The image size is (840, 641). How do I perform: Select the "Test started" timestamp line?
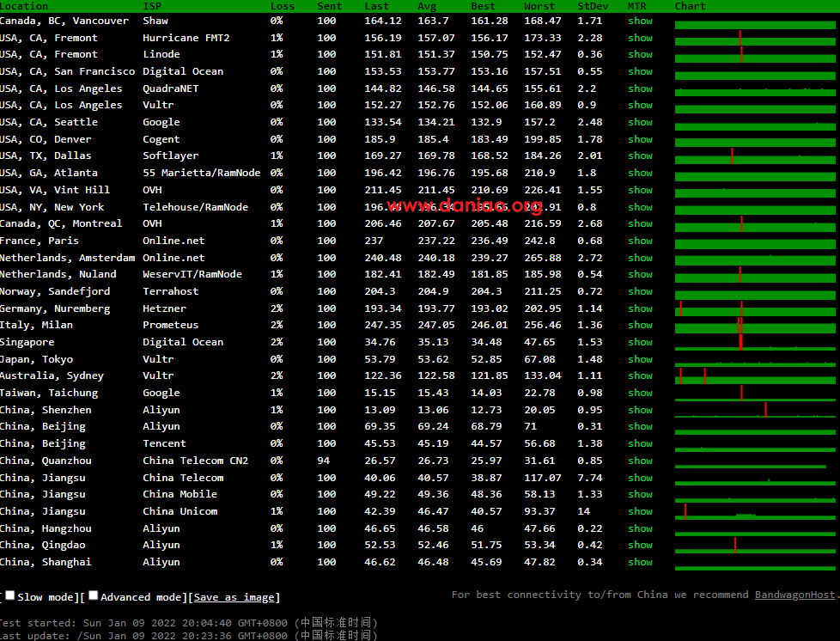pos(189,623)
